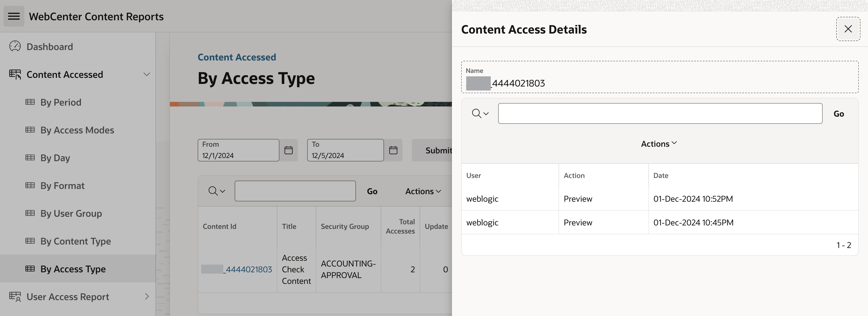
Task: Open the From date calendar picker
Action: coord(288,150)
